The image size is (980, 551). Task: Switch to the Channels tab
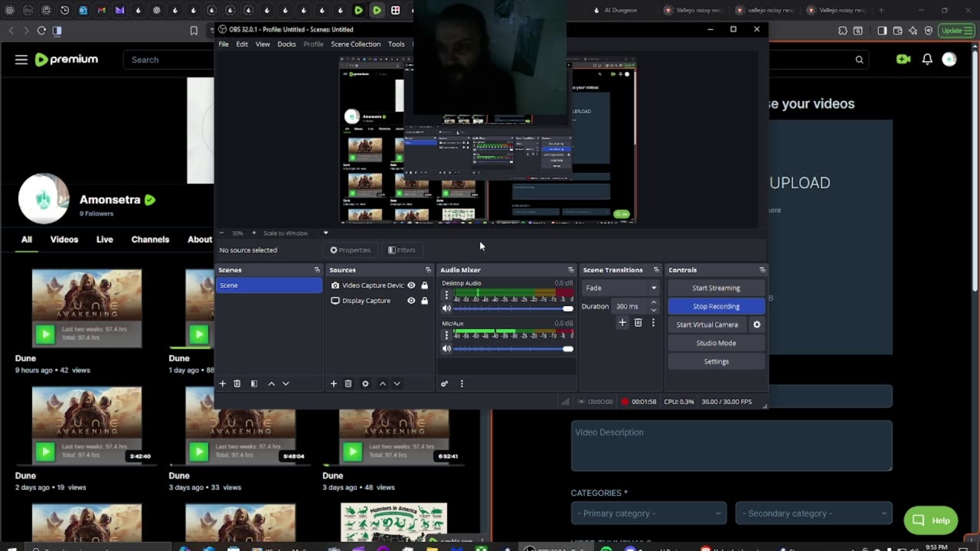point(150,240)
